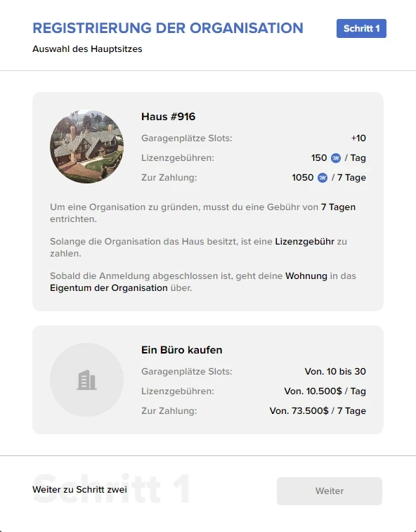Click the +10 garage slots value
The image size is (416, 532).
[358, 138]
